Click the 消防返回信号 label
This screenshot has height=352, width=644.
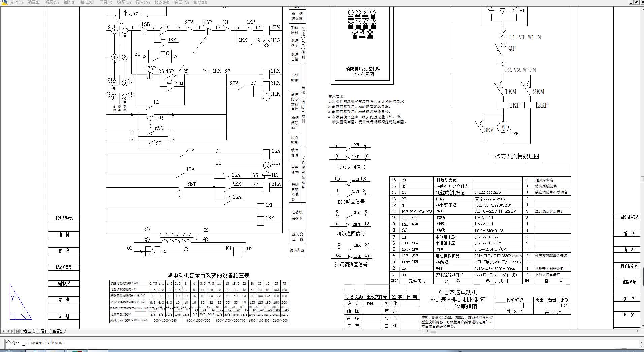(x=351, y=233)
